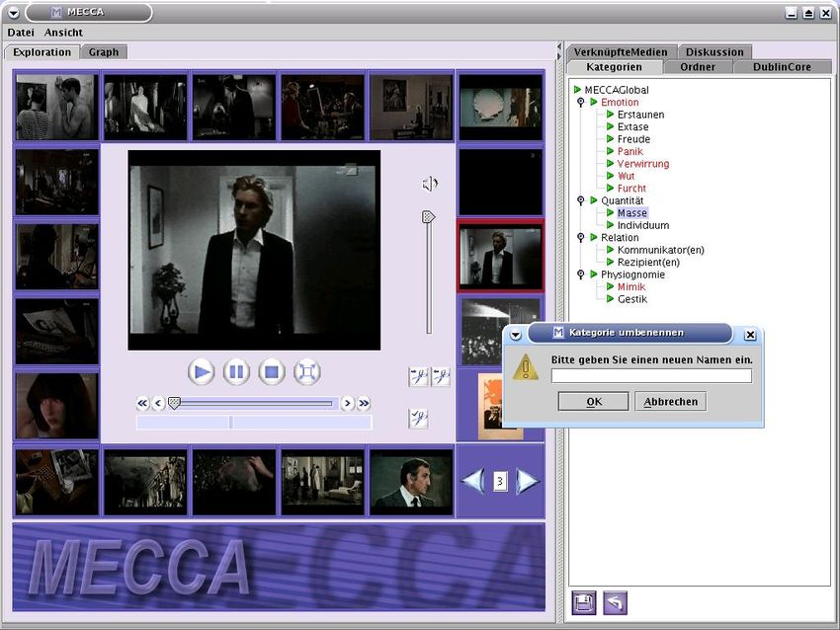Image resolution: width=840 pixels, height=630 pixels.
Task: Select the Rezipient(en) category
Action: tap(648, 262)
